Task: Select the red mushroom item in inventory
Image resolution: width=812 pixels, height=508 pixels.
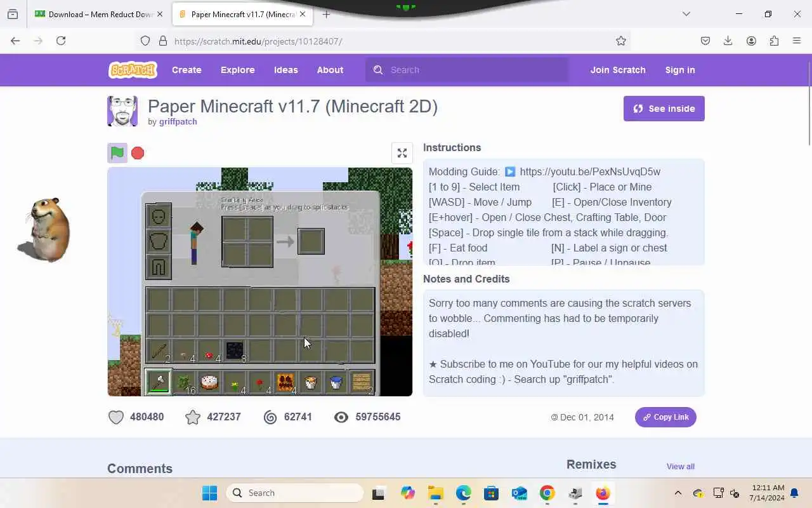Action: coord(209,351)
